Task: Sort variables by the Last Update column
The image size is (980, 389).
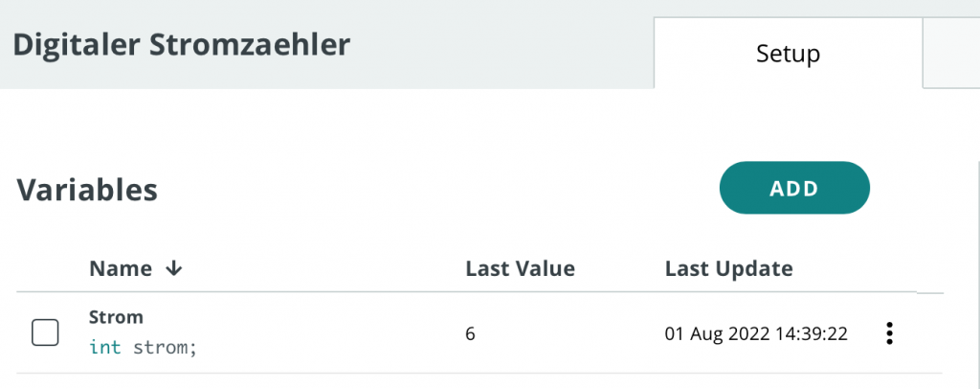Action: pos(728,269)
